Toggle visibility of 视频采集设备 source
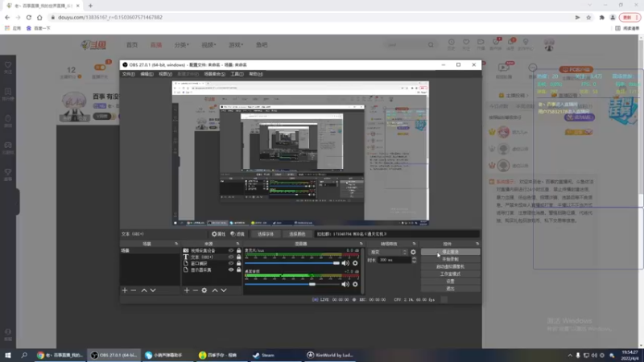This screenshot has width=644, height=362. tap(231, 250)
